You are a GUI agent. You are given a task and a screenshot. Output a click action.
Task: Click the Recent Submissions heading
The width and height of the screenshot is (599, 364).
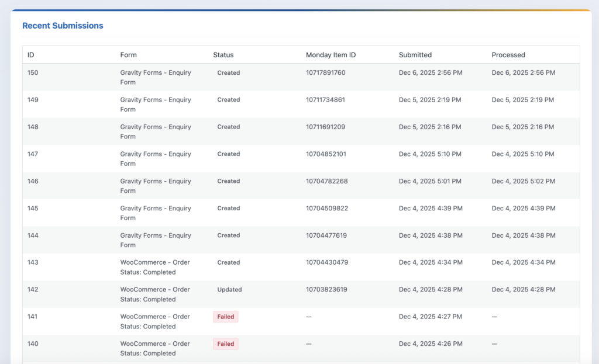point(63,26)
